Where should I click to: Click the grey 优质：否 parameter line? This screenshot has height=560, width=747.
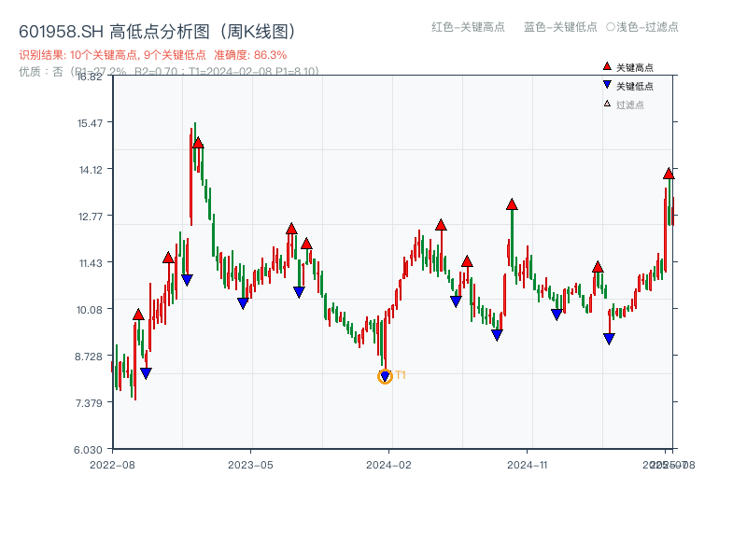[x=169, y=72]
